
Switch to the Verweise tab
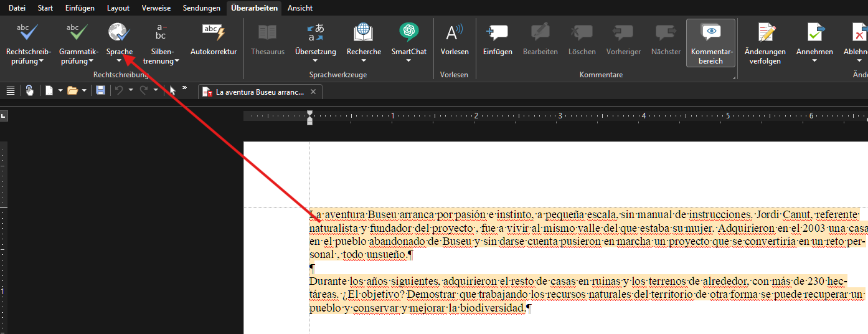coord(156,8)
